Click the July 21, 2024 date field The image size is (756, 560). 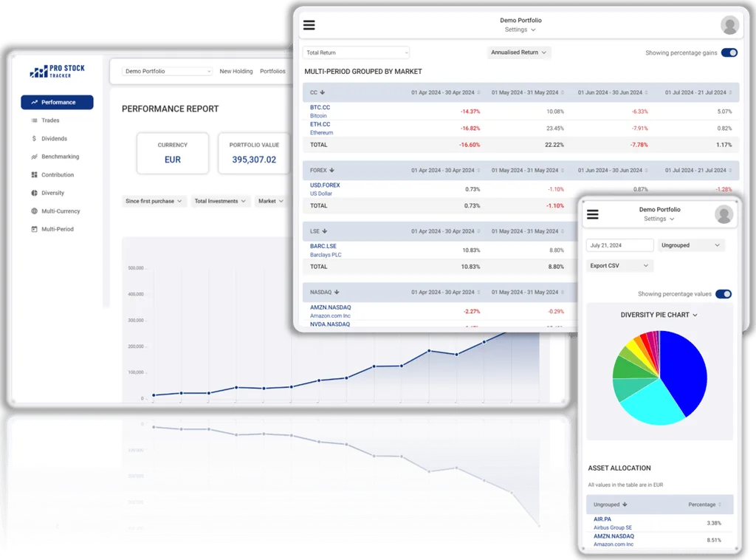(x=619, y=245)
